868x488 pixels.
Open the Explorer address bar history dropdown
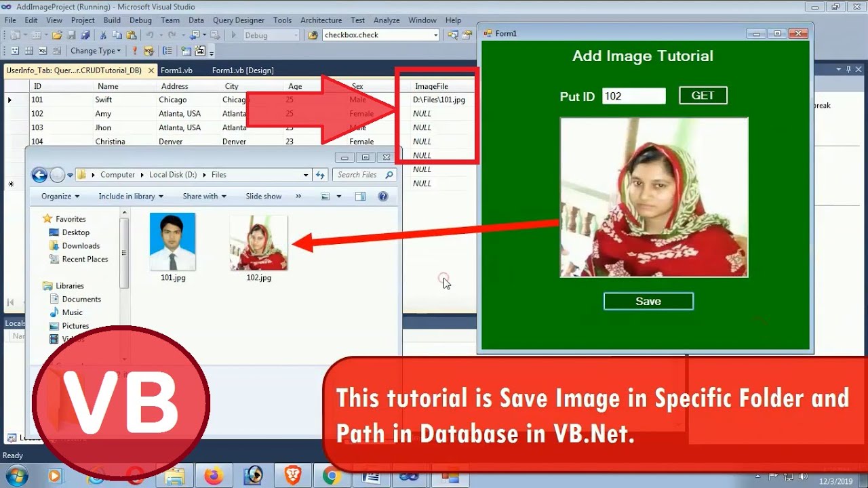(306, 175)
